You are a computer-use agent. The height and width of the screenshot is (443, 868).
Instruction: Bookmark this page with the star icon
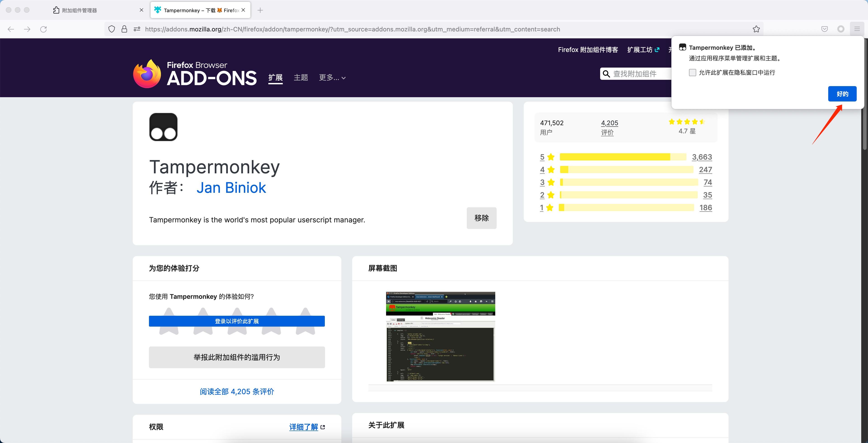click(757, 29)
